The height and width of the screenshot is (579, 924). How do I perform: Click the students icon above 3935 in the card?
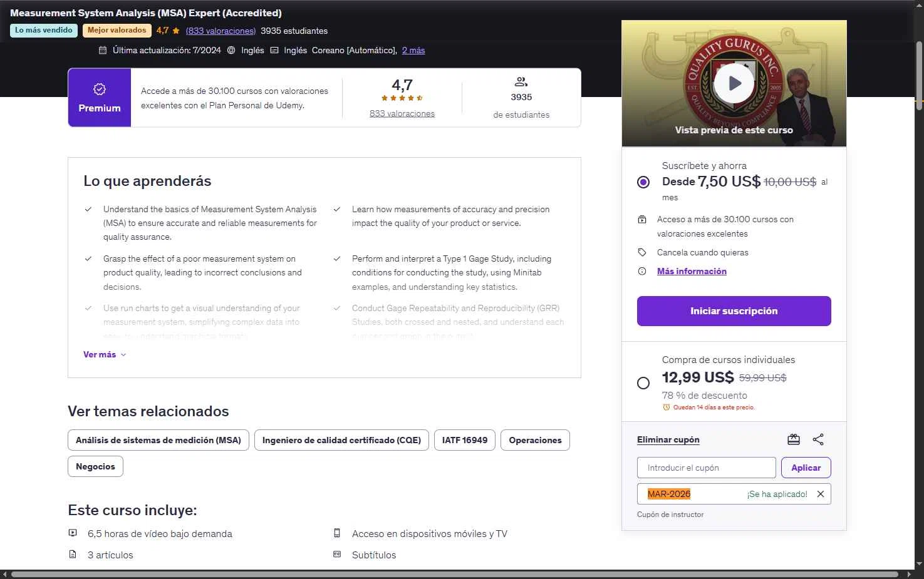pyautogui.click(x=521, y=81)
